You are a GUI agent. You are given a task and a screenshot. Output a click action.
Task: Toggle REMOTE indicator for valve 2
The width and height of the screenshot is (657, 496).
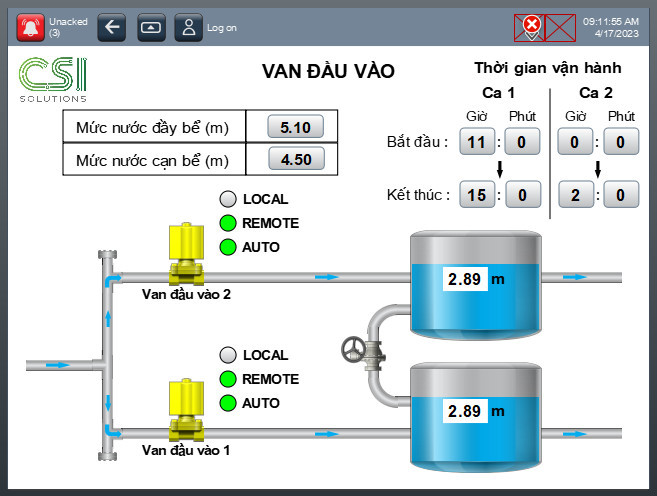click(228, 223)
